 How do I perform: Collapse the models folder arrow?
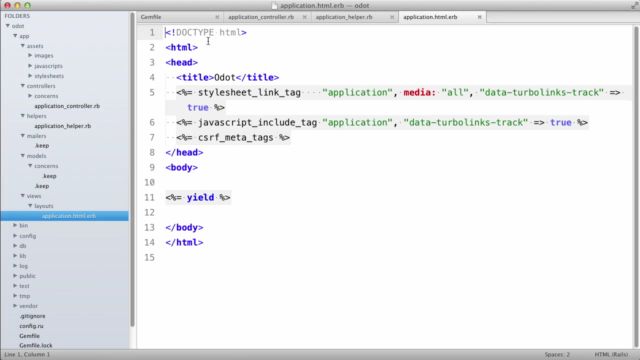click(x=23, y=156)
